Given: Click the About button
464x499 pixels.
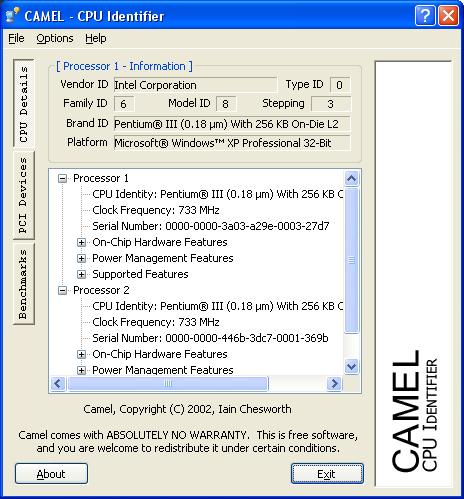Looking at the screenshot, I should pos(51,474).
